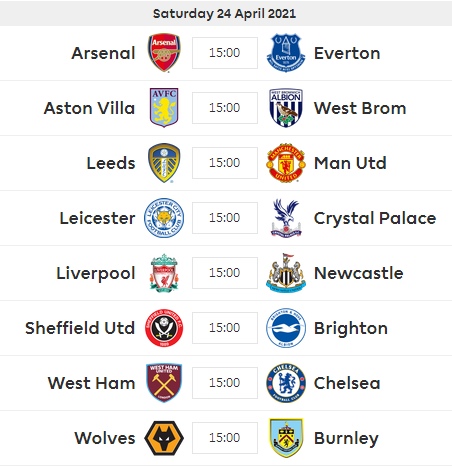The width and height of the screenshot is (452, 468).
Task: Click the Brighton team name
Action: click(351, 328)
